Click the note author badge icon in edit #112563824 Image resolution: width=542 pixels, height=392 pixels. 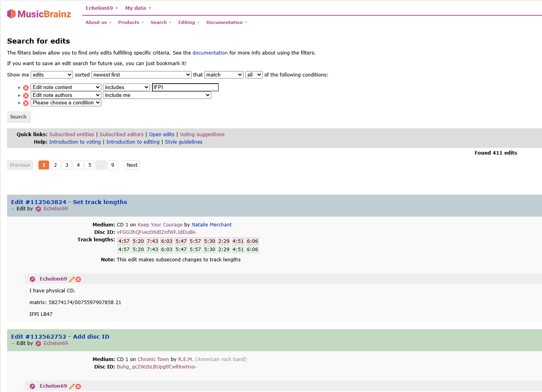click(x=33, y=279)
